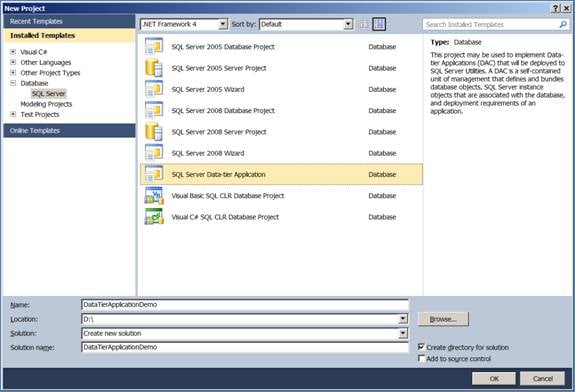Choose the SQL Server 2005 Wizard icon
The height and width of the screenshot is (392, 575).
tap(154, 89)
